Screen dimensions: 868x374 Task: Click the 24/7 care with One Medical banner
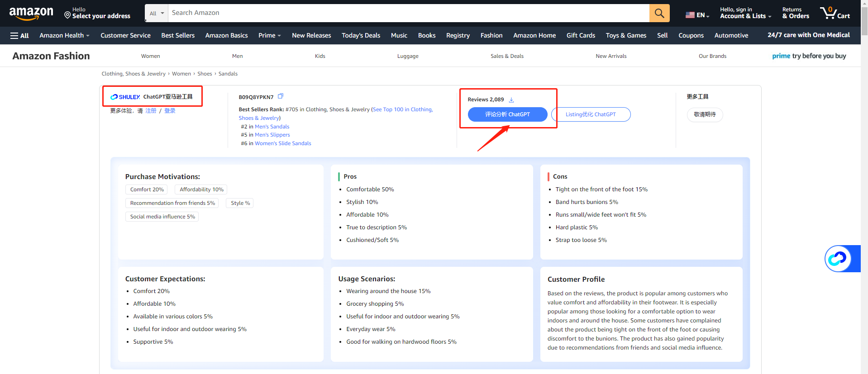(809, 35)
